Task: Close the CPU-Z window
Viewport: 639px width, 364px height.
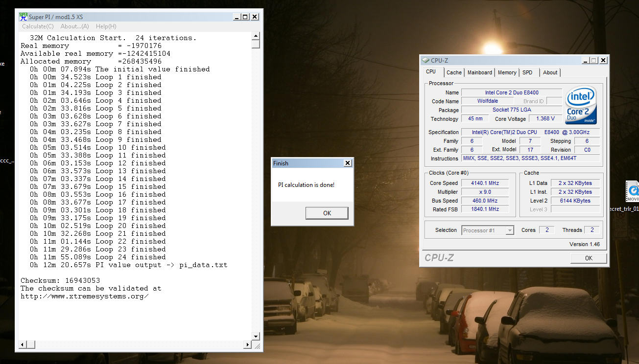Action: (603, 60)
